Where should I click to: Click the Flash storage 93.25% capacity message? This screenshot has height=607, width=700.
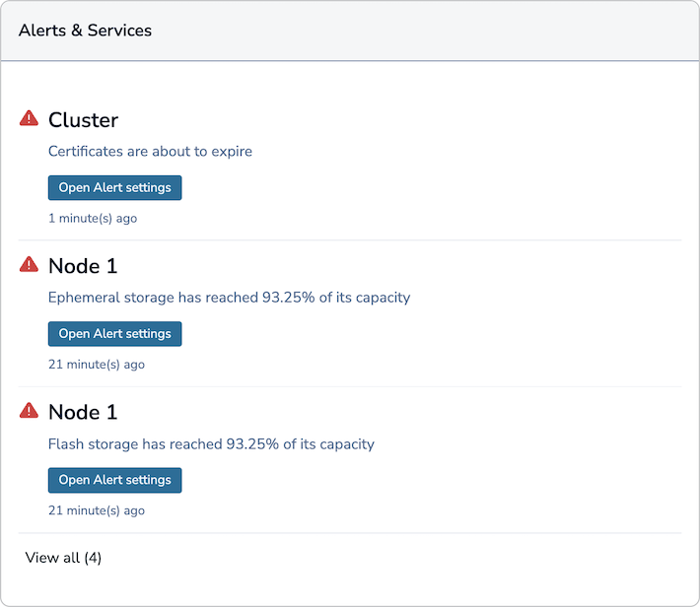pyautogui.click(x=211, y=443)
